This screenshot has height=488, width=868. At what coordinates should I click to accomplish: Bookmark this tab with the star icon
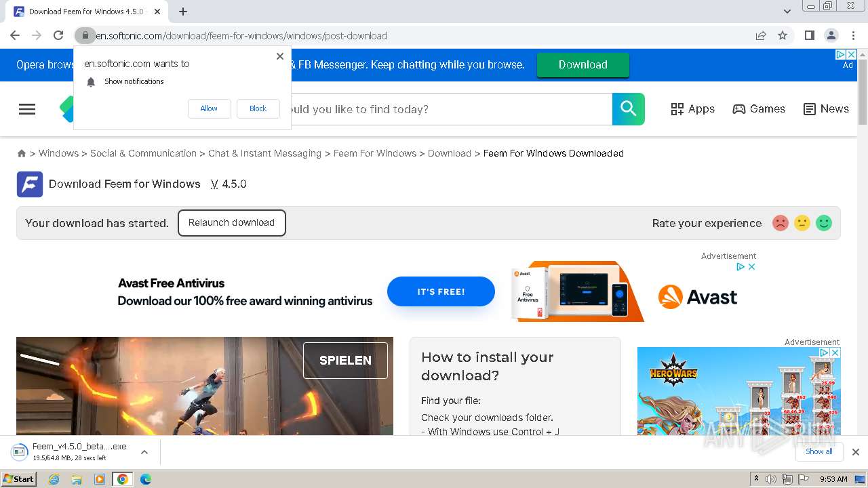783,35
